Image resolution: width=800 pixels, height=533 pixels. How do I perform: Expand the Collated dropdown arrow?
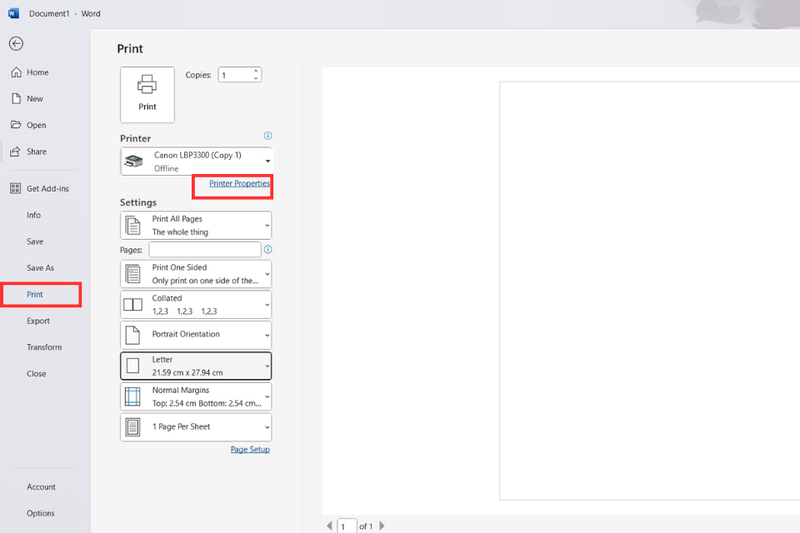[267, 304]
